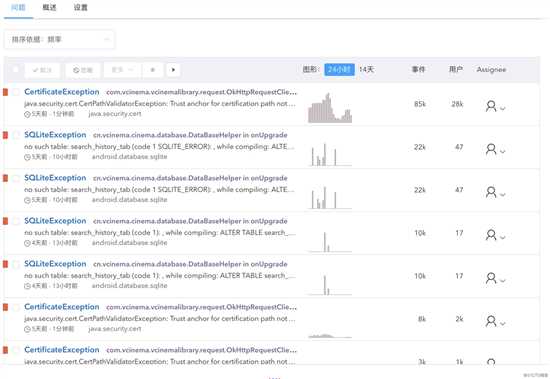Click the red level marker on the 85k issue
The image size is (550, 379).
[x=5, y=92]
